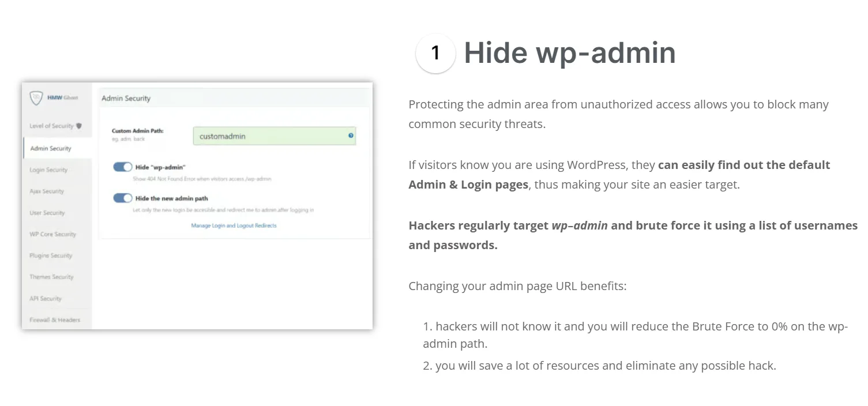Image resolution: width=868 pixels, height=406 pixels.
Task: Click the customadmin path input field
Action: (x=275, y=136)
